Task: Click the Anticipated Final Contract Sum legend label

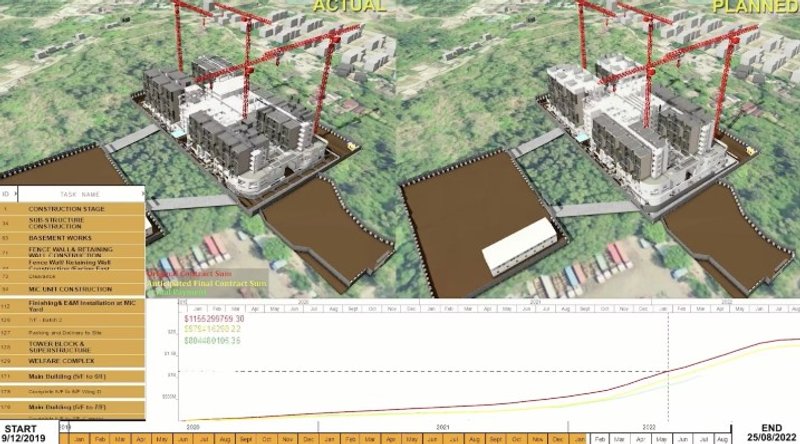Action: click(x=207, y=283)
